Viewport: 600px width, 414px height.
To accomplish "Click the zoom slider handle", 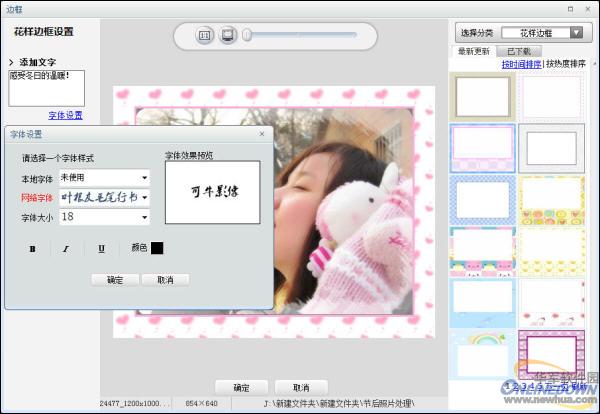I will point(248,35).
